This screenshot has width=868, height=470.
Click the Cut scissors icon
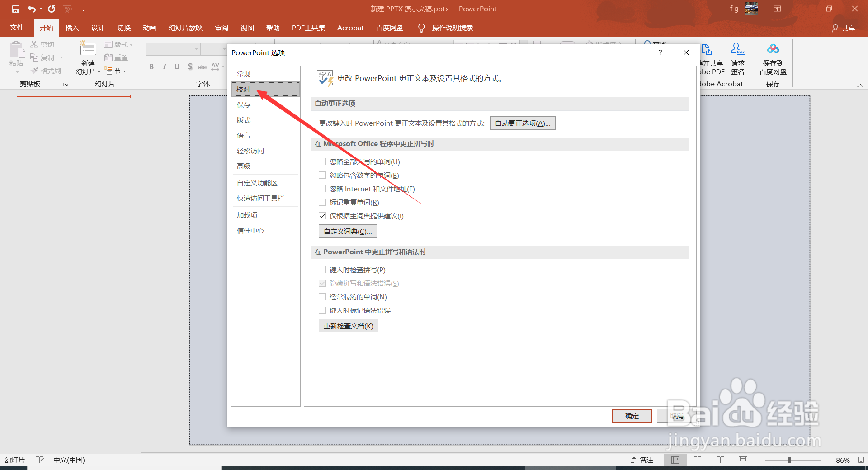pos(34,44)
